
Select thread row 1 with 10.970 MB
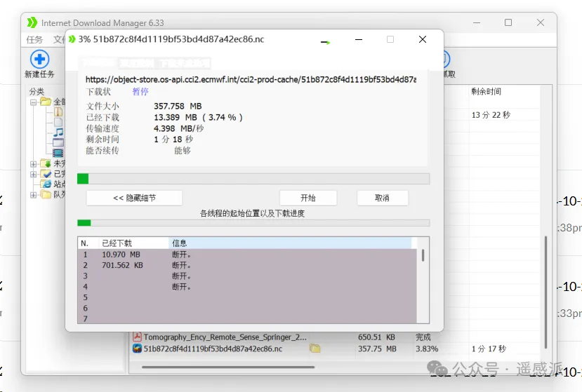tap(247, 255)
